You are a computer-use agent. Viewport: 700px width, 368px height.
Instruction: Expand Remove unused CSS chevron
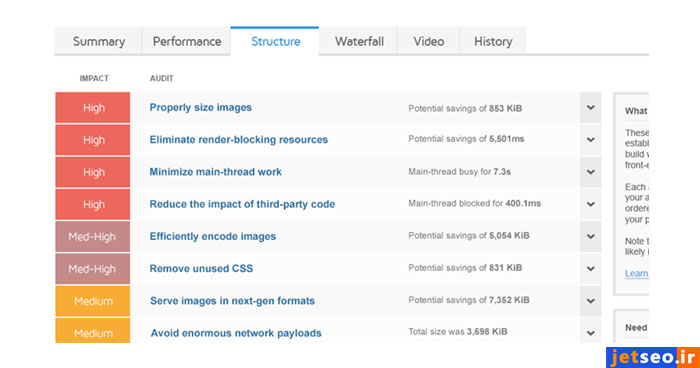pyautogui.click(x=591, y=268)
